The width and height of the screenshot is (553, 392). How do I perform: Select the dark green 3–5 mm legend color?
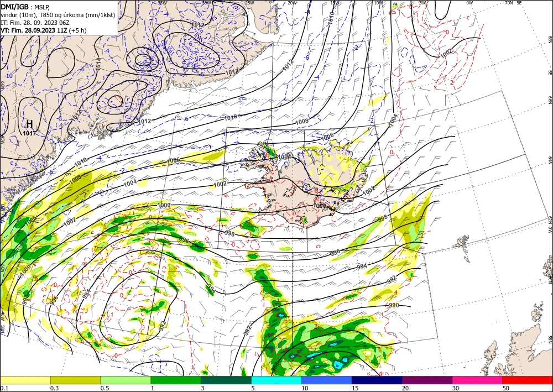coord(226,380)
